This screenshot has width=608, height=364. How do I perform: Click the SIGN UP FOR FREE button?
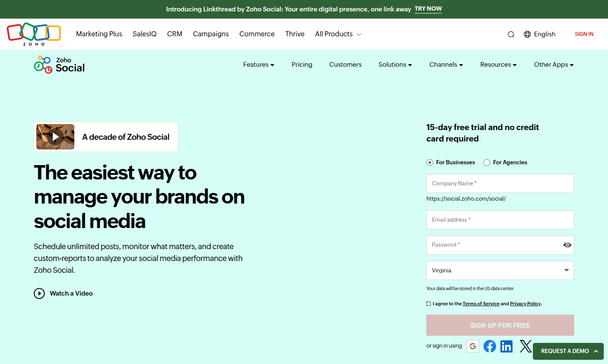pos(500,325)
